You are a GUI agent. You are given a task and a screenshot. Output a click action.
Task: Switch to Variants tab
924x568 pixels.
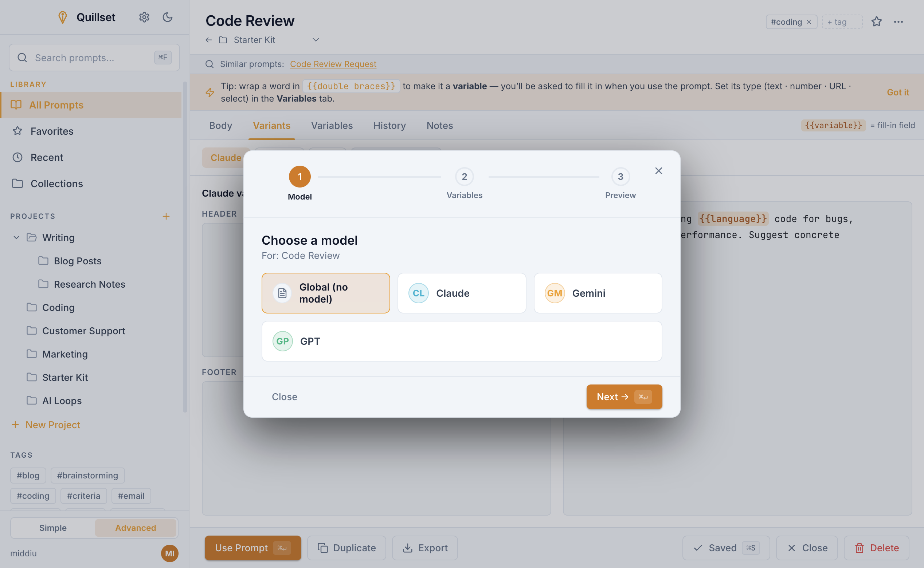click(x=271, y=126)
